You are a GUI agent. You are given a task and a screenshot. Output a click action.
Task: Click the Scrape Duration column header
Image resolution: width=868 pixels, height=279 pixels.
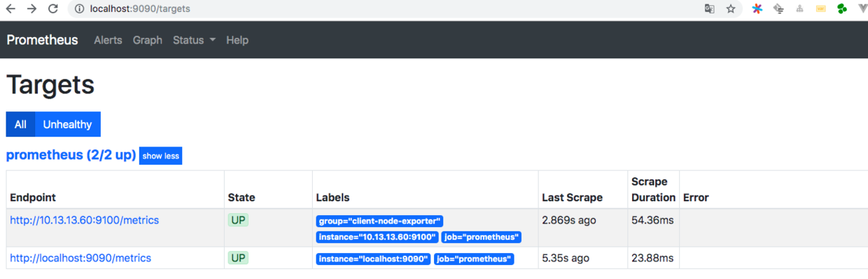point(653,189)
